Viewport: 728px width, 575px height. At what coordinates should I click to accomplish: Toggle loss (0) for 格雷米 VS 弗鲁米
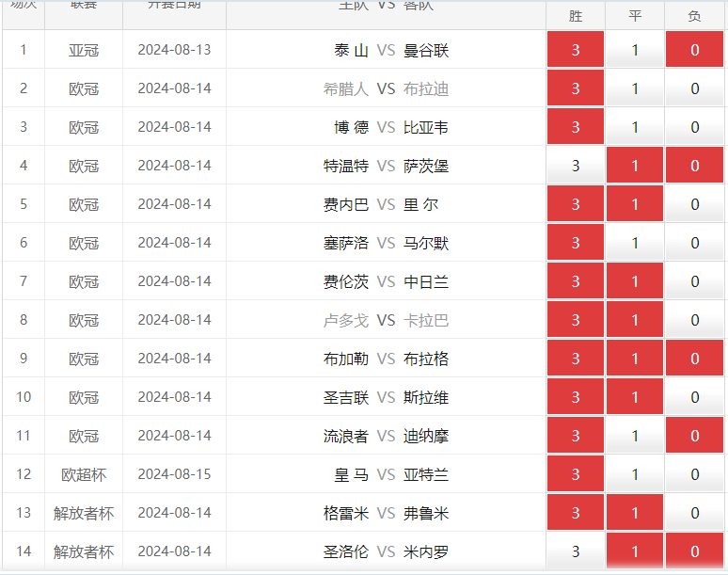point(694,512)
